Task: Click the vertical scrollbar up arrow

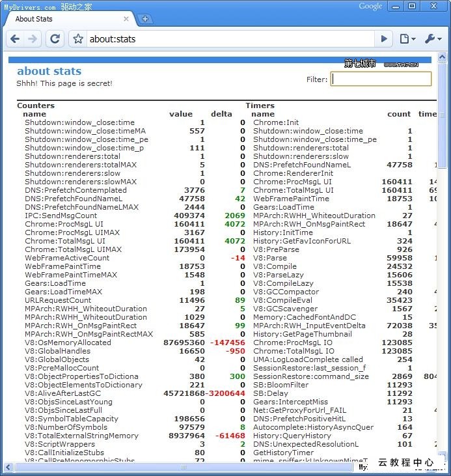Action: [x=442, y=57]
